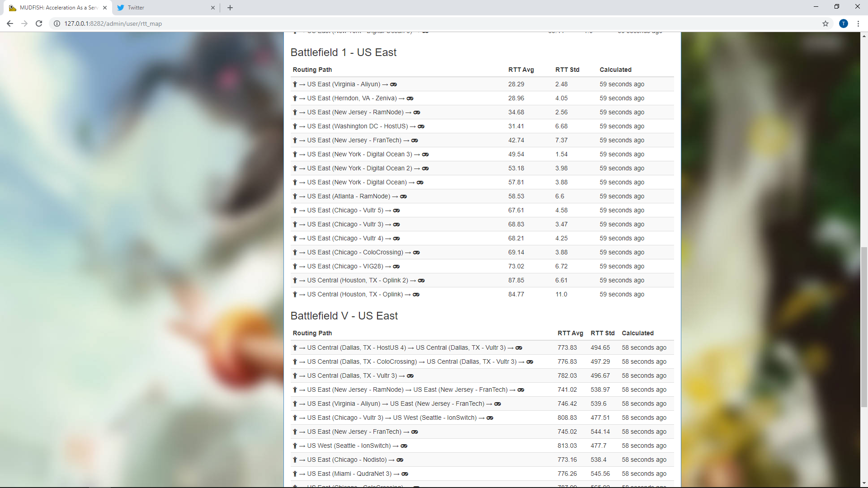Viewport: 868px width, 488px height.
Task: Close the Twitter tab
Action: point(213,8)
